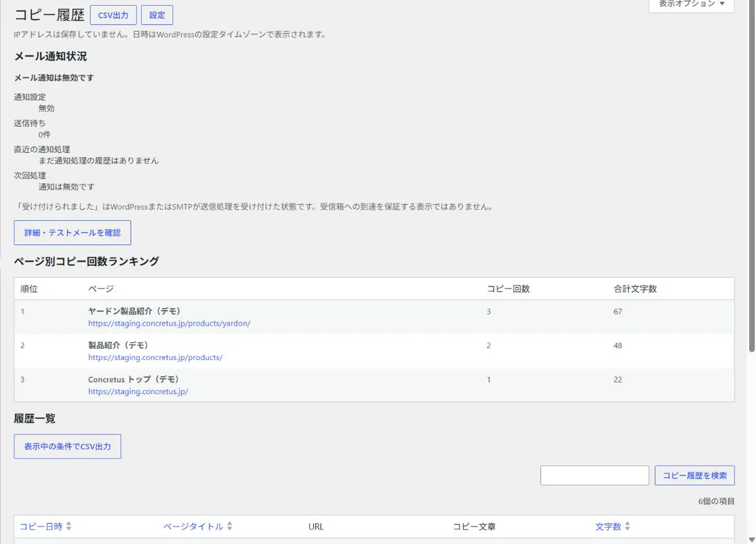Click the 順位 column header
The image size is (756, 544).
click(x=29, y=288)
